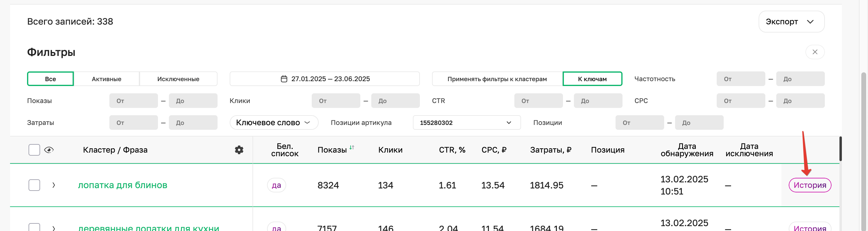Click the CTR, % column header

[452, 150]
